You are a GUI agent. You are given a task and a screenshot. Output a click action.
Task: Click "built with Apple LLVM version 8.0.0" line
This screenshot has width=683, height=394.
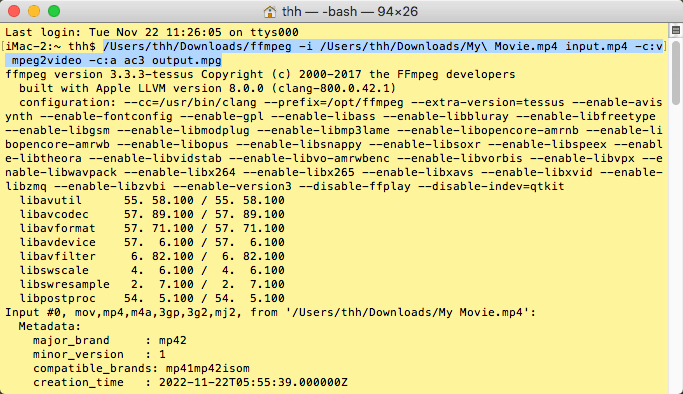(207, 88)
